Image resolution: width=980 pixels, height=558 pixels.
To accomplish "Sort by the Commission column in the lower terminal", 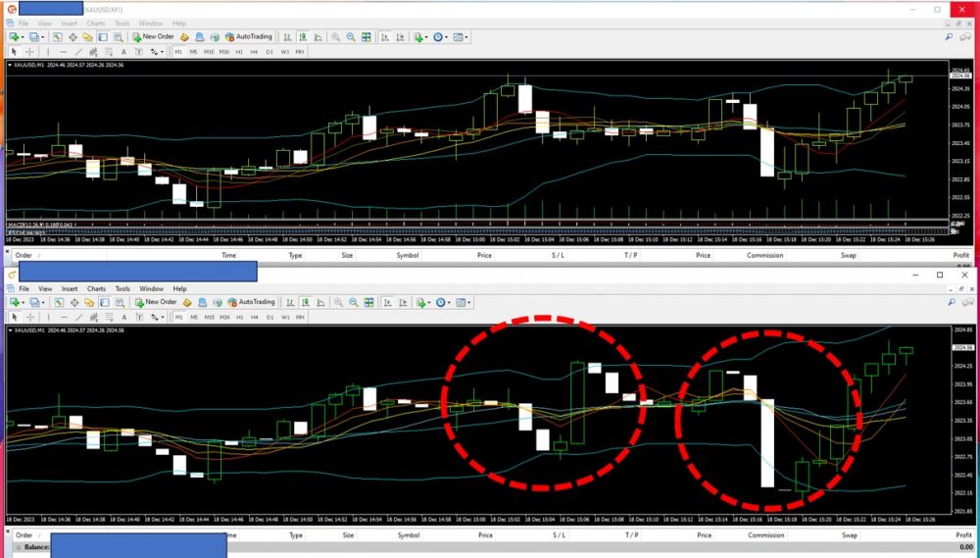I will pos(765,534).
